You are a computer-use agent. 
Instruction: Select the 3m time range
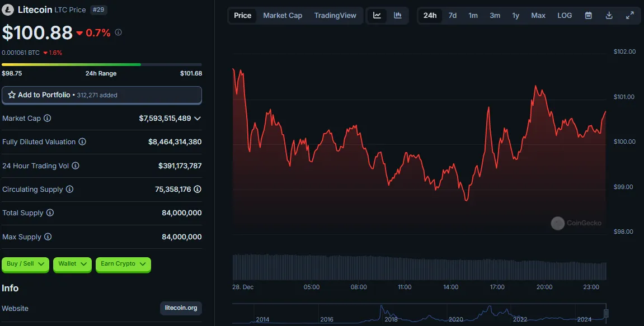coord(495,16)
